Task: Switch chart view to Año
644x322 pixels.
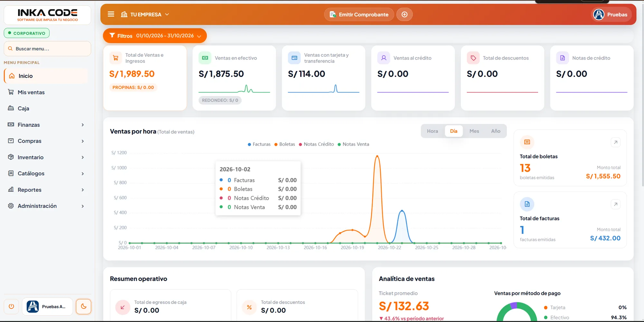Action: pos(496,131)
